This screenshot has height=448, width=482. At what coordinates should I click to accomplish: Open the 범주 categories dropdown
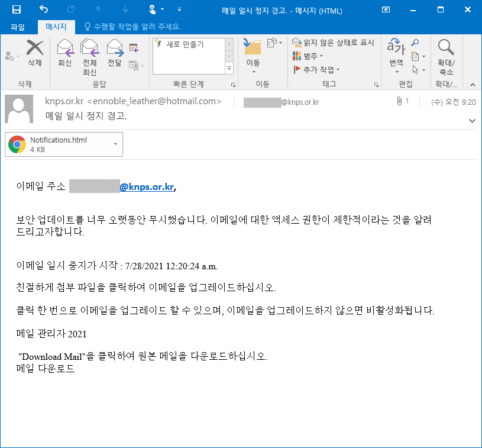point(308,56)
